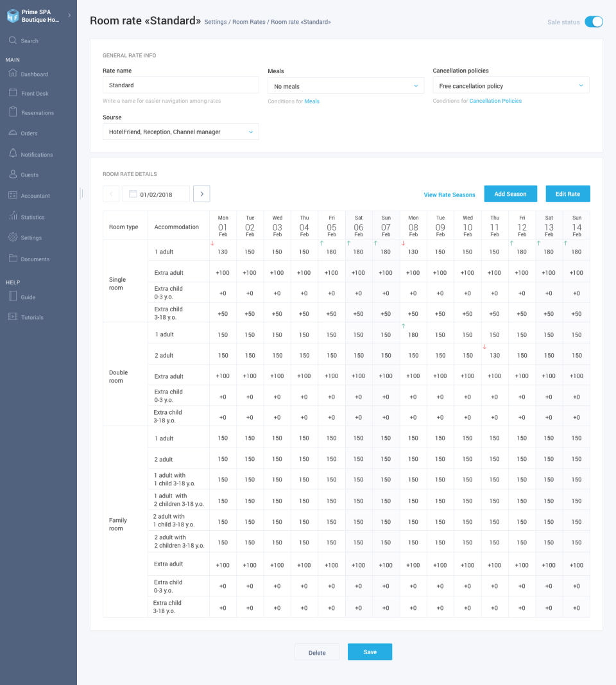Screen dimensions: 616x685
Task: Click Single room Extra child 3-18 y.o. label
Action: (169, 313)
